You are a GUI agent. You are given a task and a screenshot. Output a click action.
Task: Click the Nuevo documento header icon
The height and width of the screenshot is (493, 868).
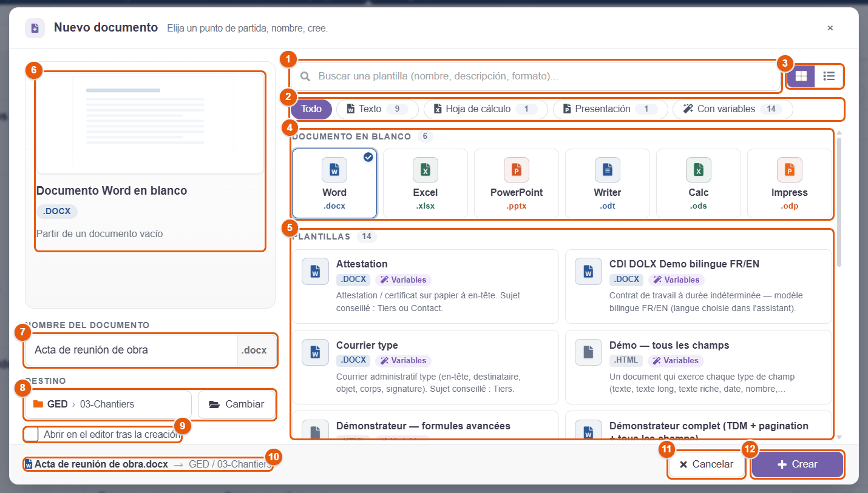tap(35, 28)
